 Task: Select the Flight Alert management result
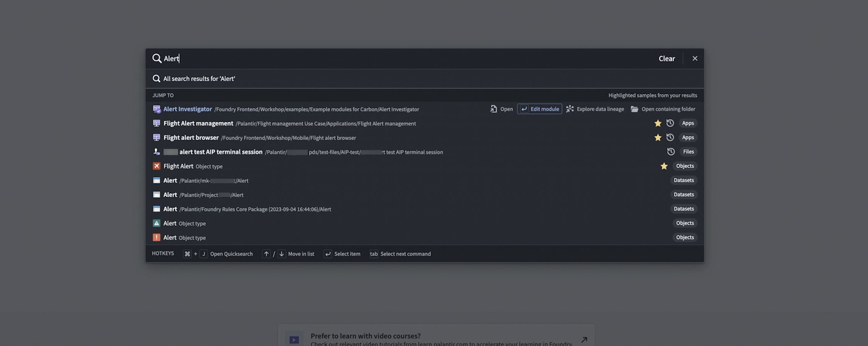pyautogui.click(x=424, y=123)
